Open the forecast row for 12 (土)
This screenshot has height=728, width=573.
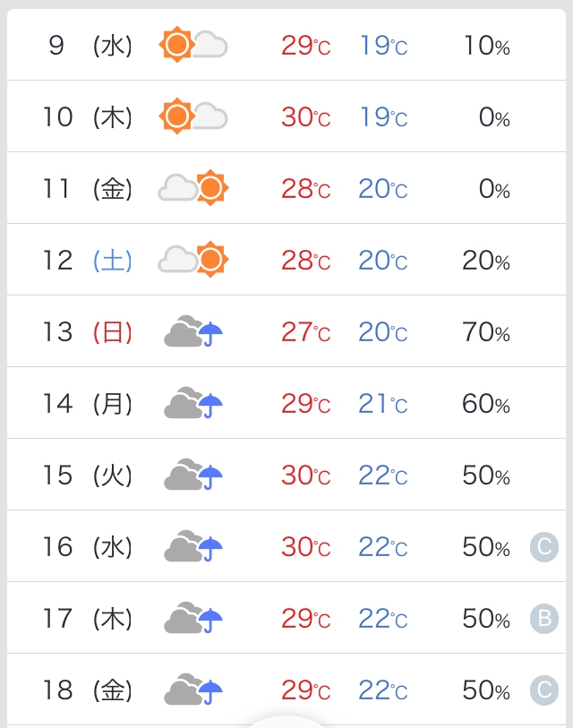pos(286,260)
